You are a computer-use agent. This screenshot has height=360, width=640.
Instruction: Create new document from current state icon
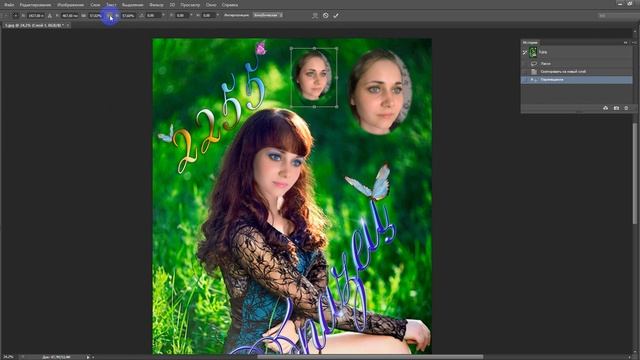606,108
